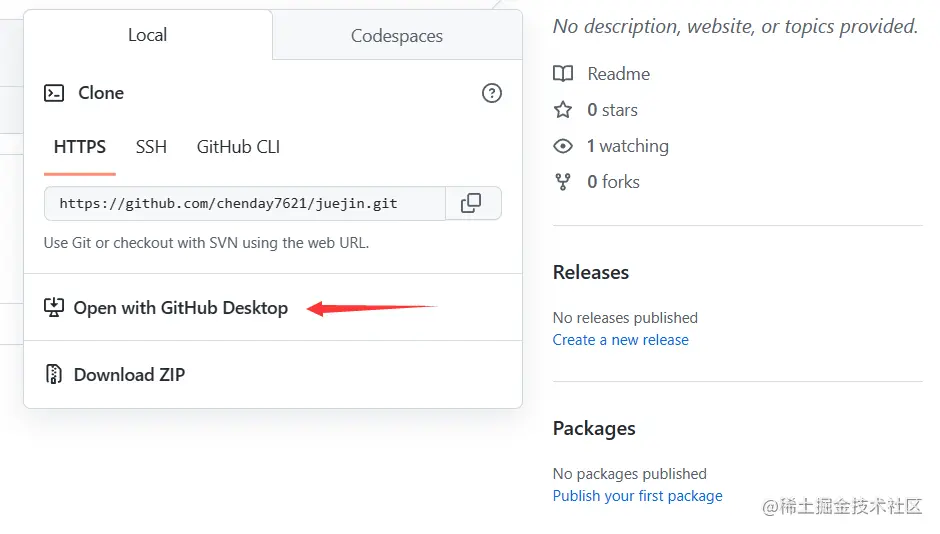940x534 pixels.
Task: Click the Readme book icon
Action: [x=564, y=74]
